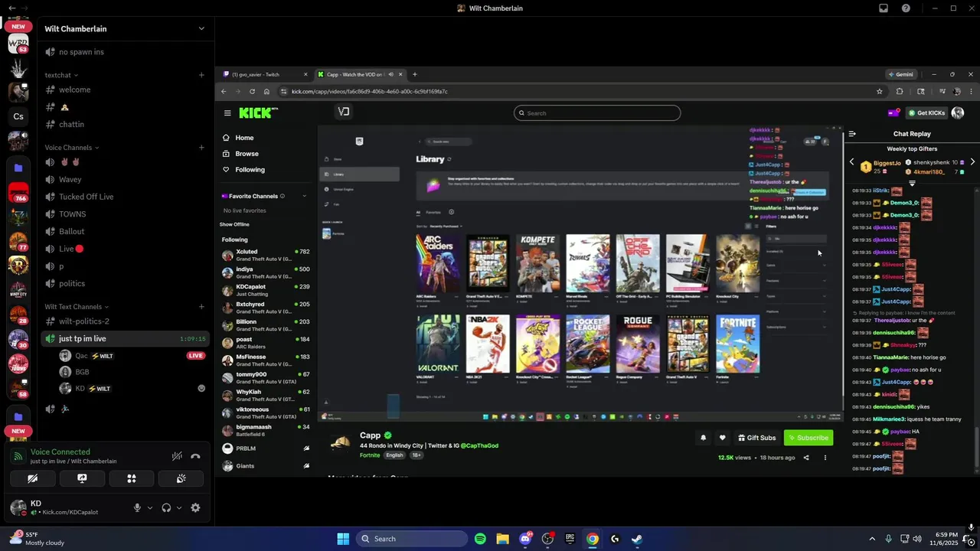Viewport: 980px width, 551px height.
Task: Toggle Show Offline followed channels
Action: (234, 224)
